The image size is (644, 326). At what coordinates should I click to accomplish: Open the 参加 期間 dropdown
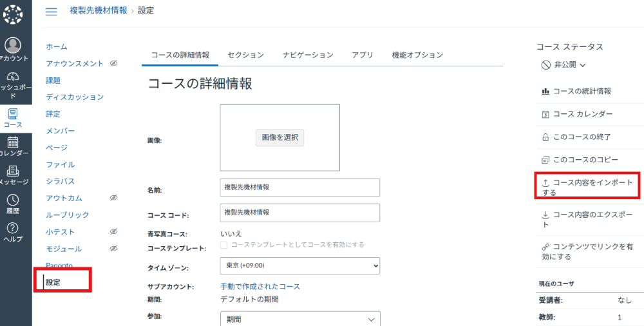click(300, 319)
